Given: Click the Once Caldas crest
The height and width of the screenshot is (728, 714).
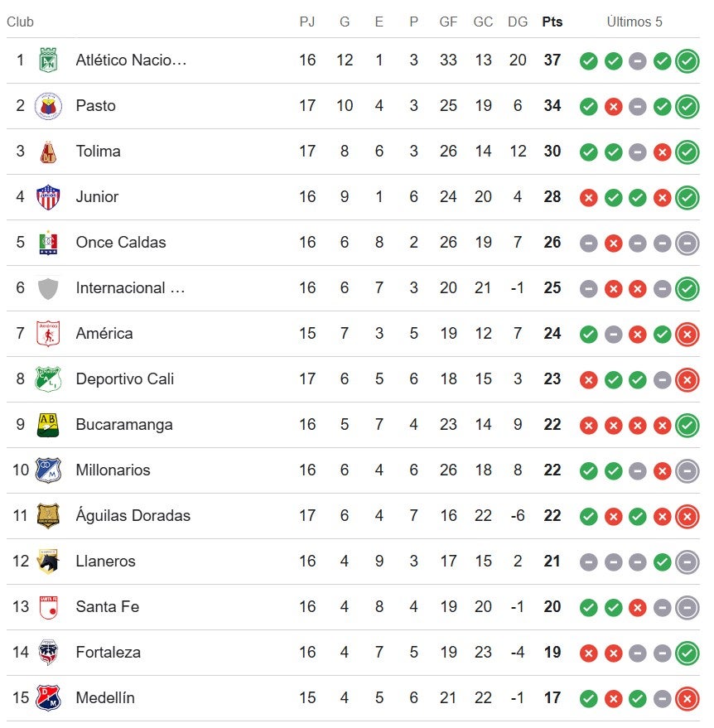Looking at the screenshot, I should click(x=48, y=243).
